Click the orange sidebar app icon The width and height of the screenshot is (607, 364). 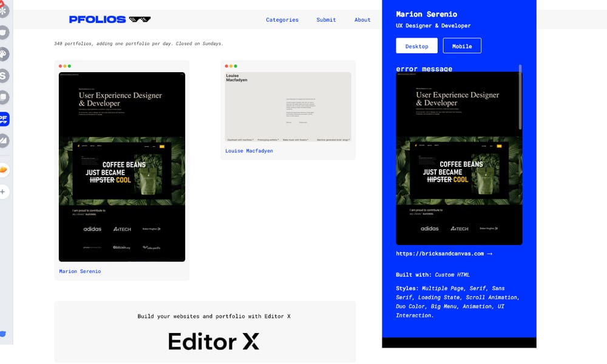(x=4, y=169)
